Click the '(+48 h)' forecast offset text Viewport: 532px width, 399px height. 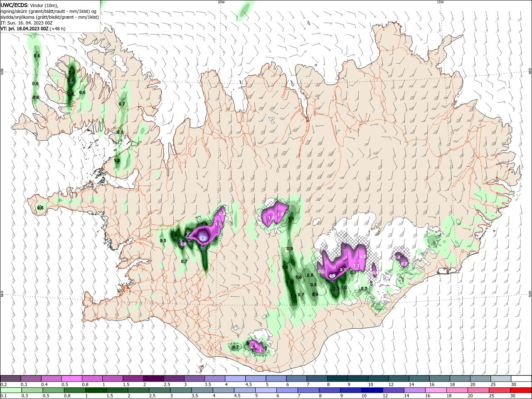(57, 29)
